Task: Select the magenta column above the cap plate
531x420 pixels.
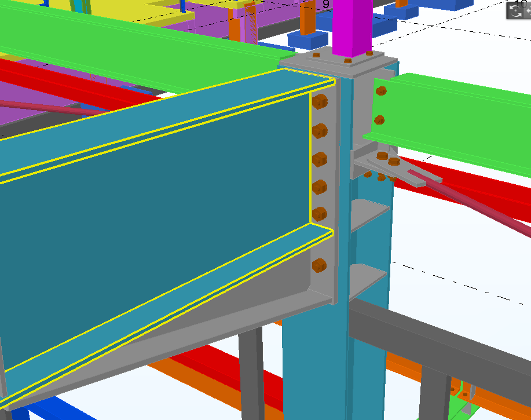Action: pos(351,26)
